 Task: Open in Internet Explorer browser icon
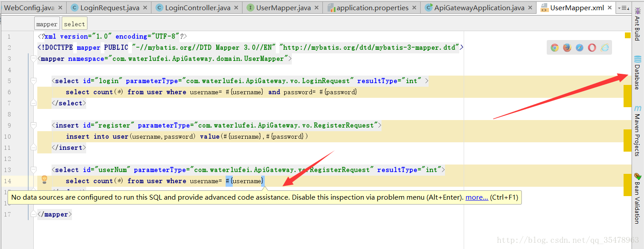click(605, 48)
